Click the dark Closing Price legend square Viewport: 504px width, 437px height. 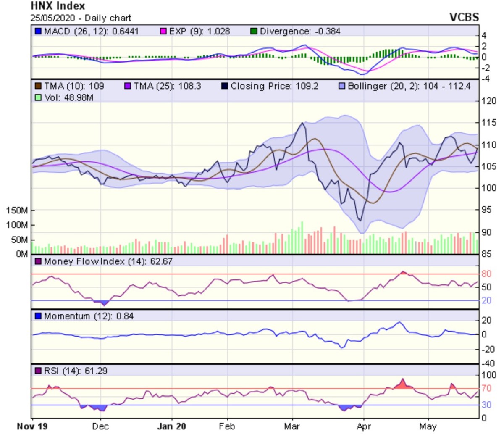pyautogui.click(x=225, y=86)
